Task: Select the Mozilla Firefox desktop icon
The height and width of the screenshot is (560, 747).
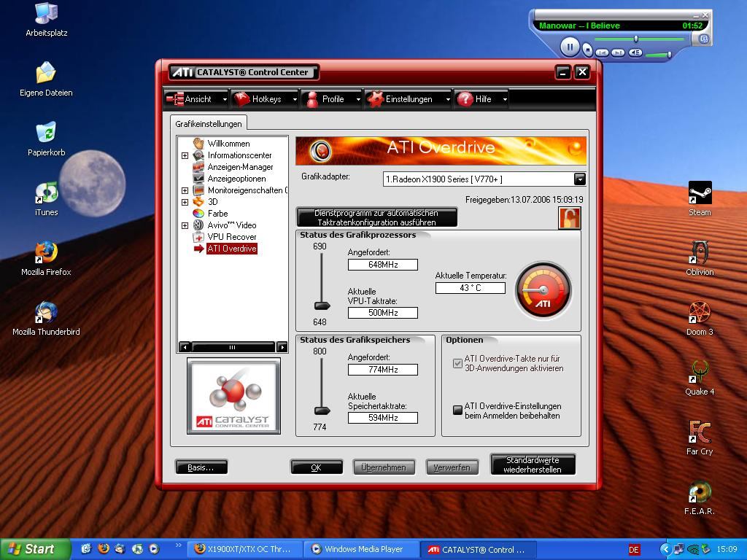Action: pos(46,259)
